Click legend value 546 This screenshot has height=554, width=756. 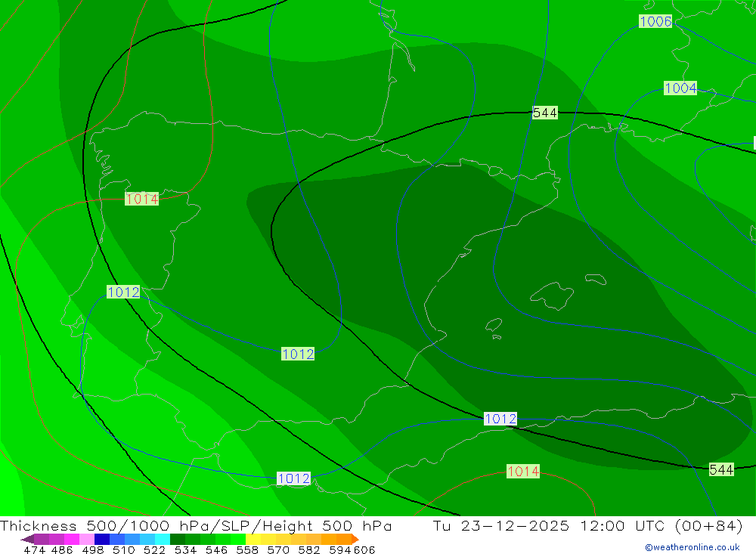[216, 549]
